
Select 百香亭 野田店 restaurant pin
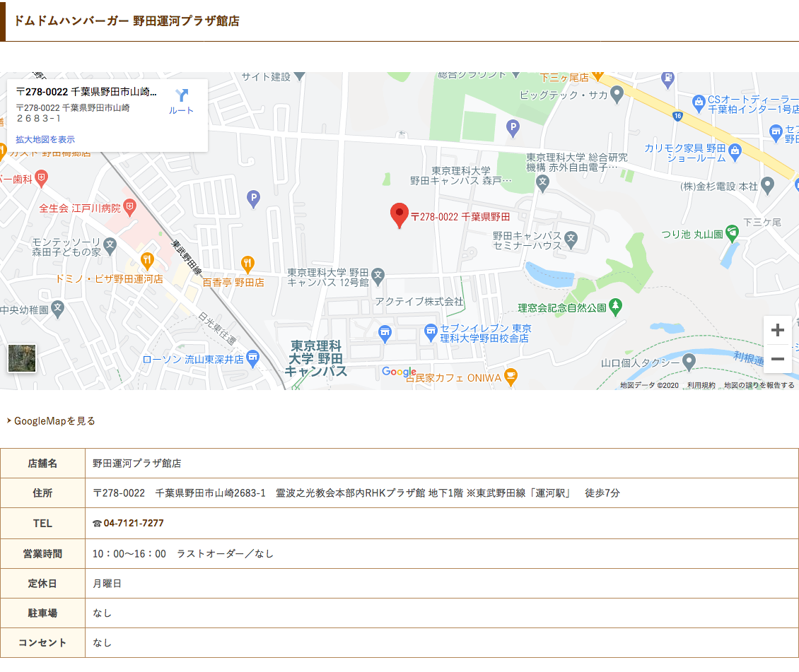pos(247,264)
